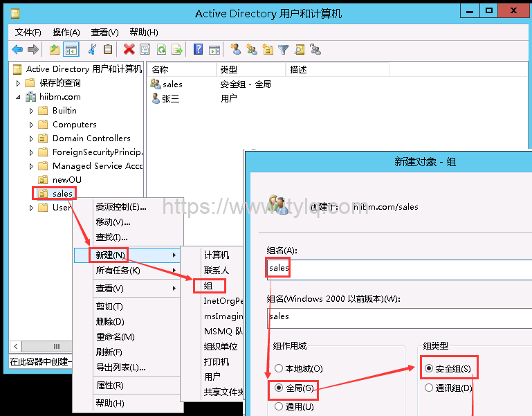
Task: Click the 组名(A) input field
Action: pyautogui.click(x=399, y=270)
